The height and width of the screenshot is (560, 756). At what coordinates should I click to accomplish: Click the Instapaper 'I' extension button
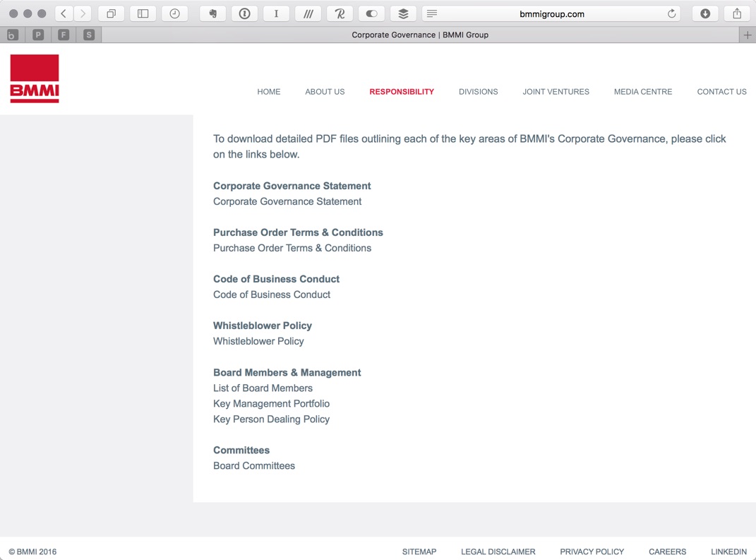click(276, 13)
